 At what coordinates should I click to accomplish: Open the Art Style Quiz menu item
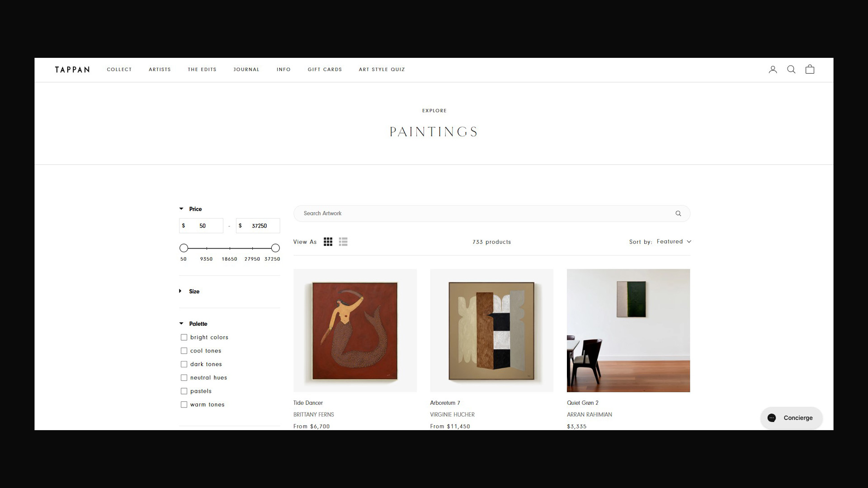coord(382,70)
